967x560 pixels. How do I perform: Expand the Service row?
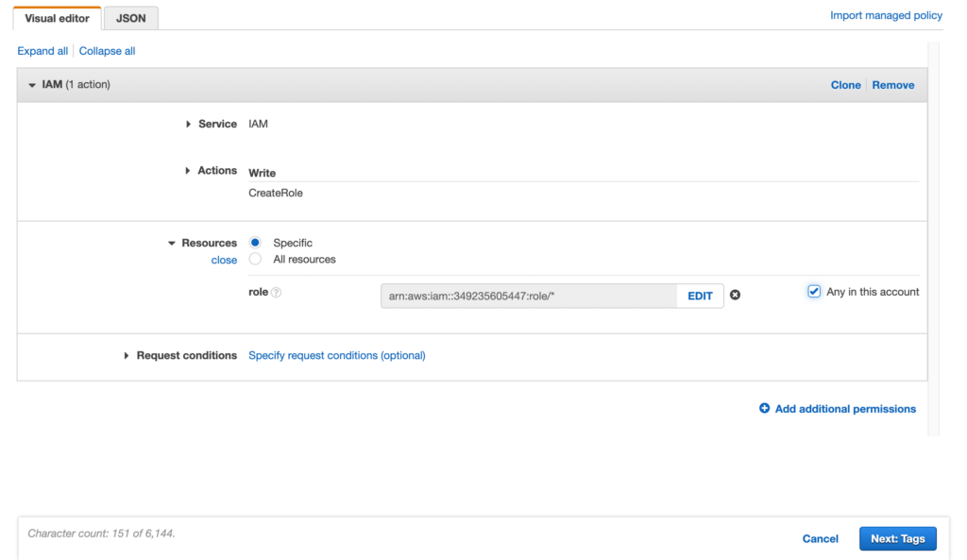pos(189,124)
